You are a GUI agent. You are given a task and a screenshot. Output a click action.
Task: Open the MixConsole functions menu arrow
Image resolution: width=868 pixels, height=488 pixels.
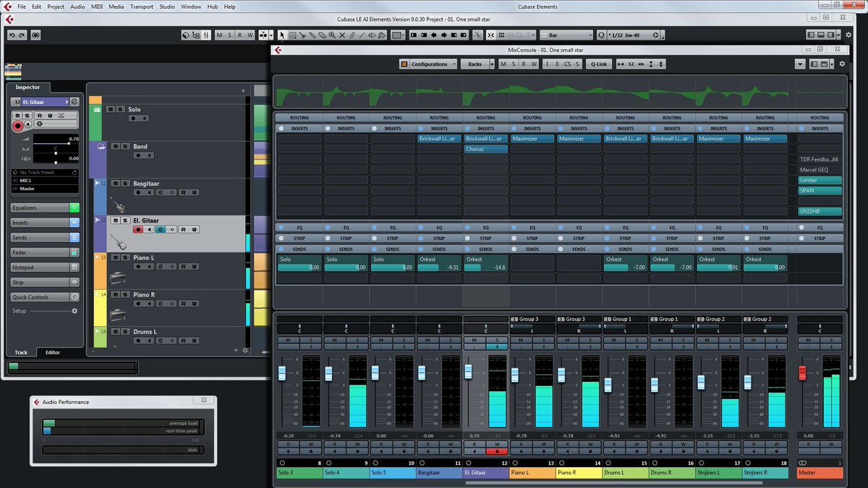[799, 64]
